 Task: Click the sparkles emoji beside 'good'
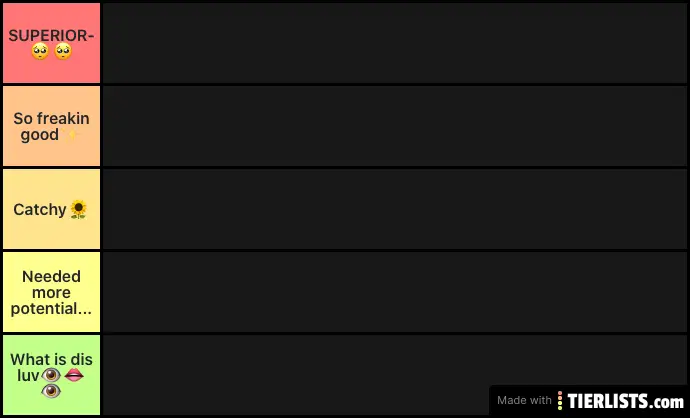coord(71,135)
